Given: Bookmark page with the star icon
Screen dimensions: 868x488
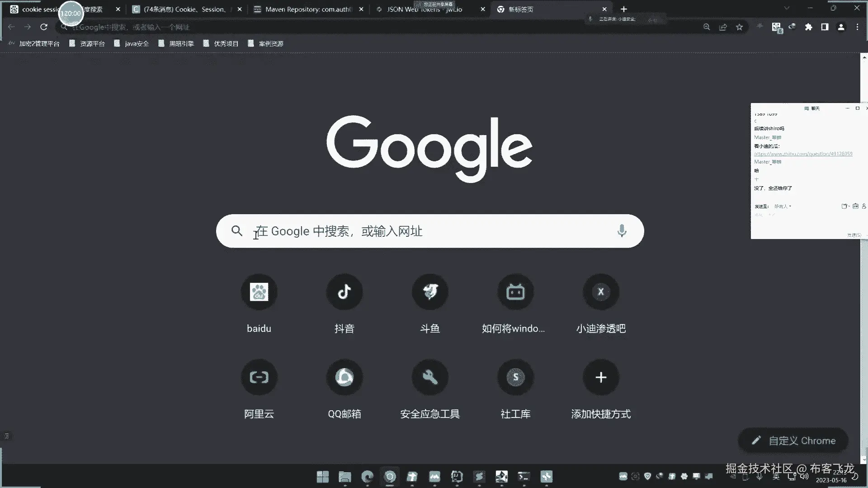Looking at the screenshot, I should [x=739, y=27].
